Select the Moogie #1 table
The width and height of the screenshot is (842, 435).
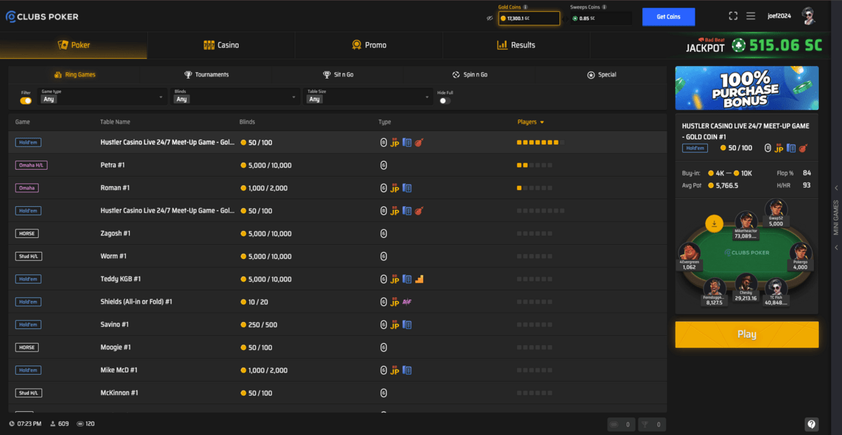coord(337,347)
